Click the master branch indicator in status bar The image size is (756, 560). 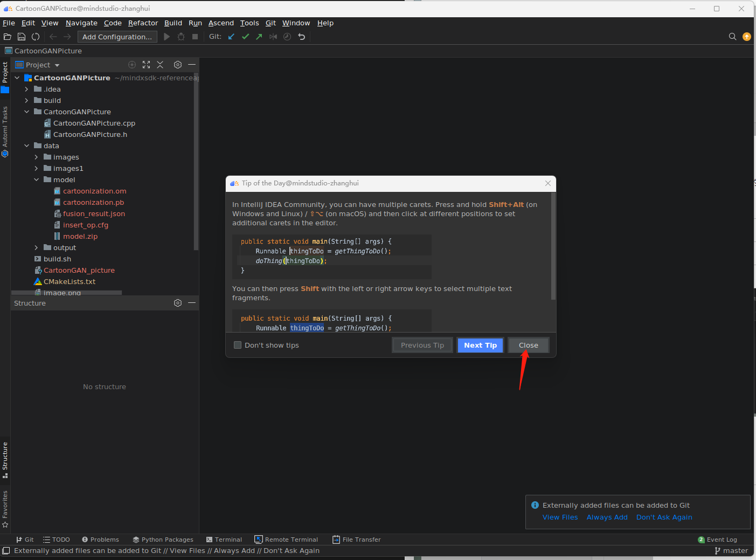click(731, 551)
